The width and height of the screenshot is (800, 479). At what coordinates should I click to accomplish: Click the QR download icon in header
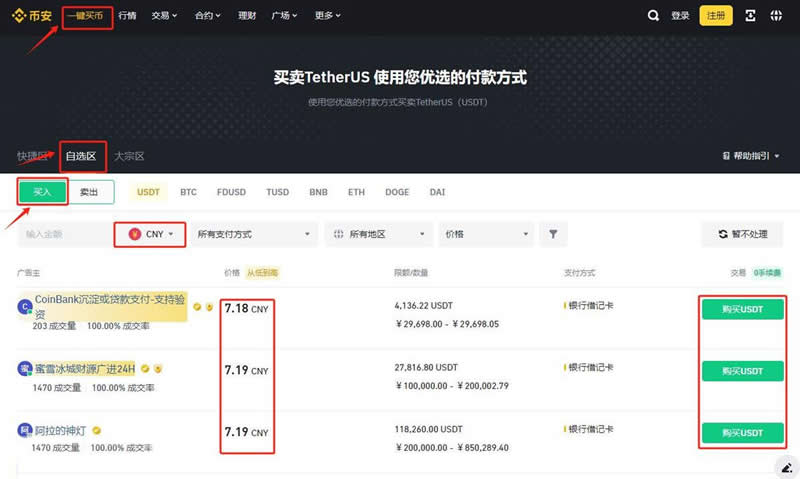click(752, 16)
